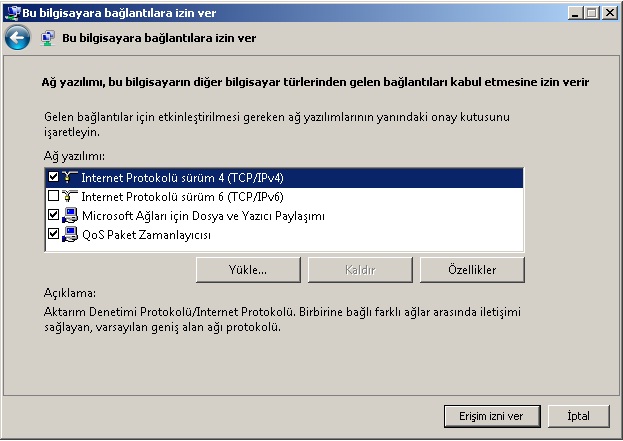This screenshot has height=441, width=623.
Task: Click the blue back arrow button
Action: pyautogui.click(x=17, y=38)
